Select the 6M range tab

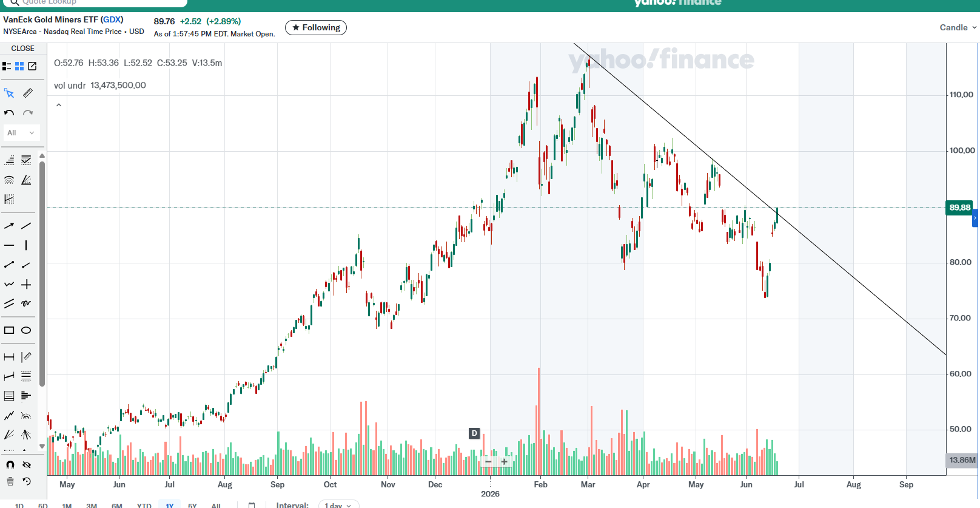[117, 505]
